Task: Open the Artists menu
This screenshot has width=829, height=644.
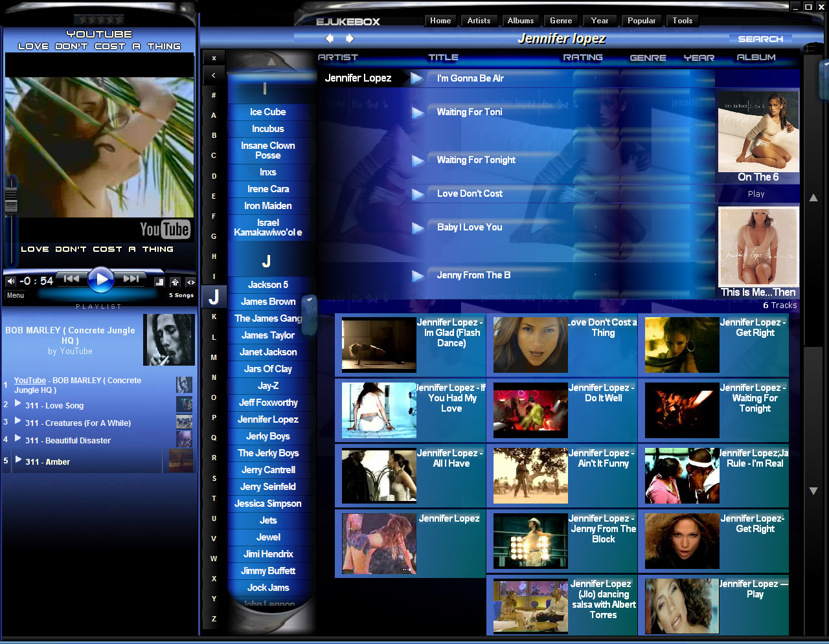Action: [x=479, y=21]
